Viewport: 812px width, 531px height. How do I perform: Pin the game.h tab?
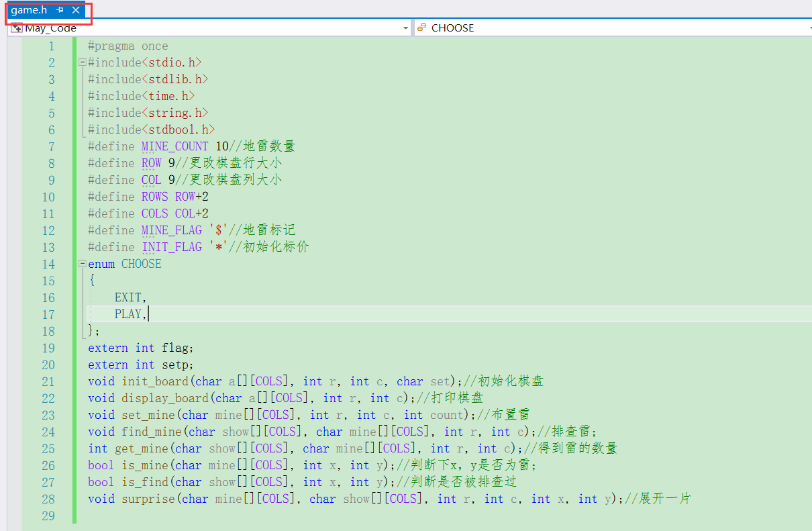[60, 11]
